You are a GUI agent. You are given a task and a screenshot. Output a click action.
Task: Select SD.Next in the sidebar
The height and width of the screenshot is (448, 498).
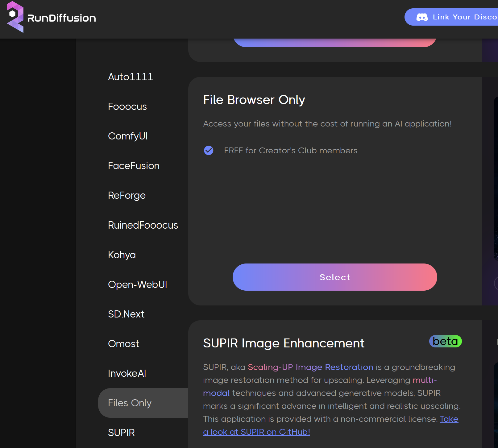point(126,314)
